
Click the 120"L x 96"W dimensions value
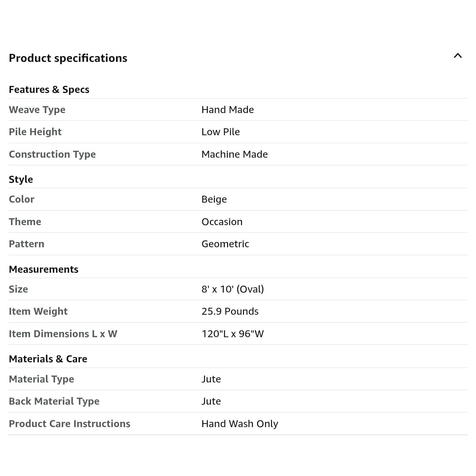tap(232, 334)
